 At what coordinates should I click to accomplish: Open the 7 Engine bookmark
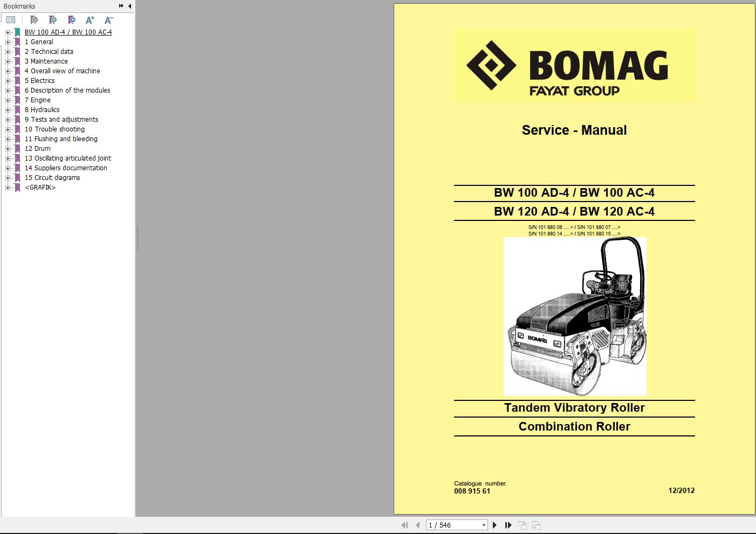pos(38,100)
